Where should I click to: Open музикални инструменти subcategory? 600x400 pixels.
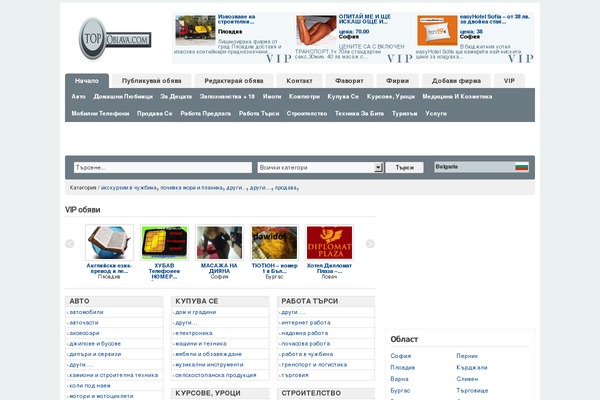pyautogui.click(x=209, y=364)
